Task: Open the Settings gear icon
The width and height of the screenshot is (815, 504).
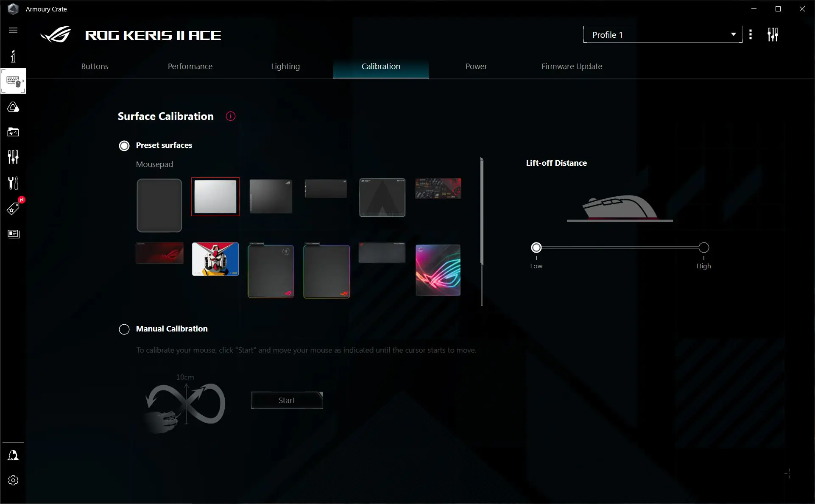Action: [x=13, y=480]
